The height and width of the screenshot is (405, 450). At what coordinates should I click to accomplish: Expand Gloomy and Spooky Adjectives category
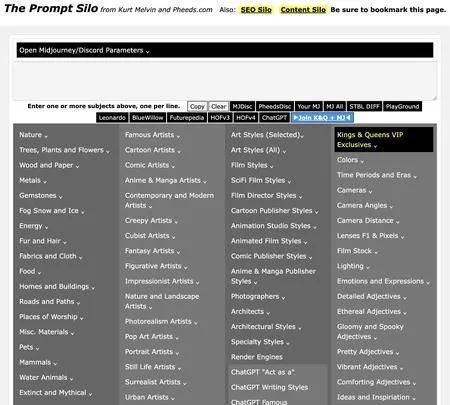pyautogui.click(x=370, y=332)
